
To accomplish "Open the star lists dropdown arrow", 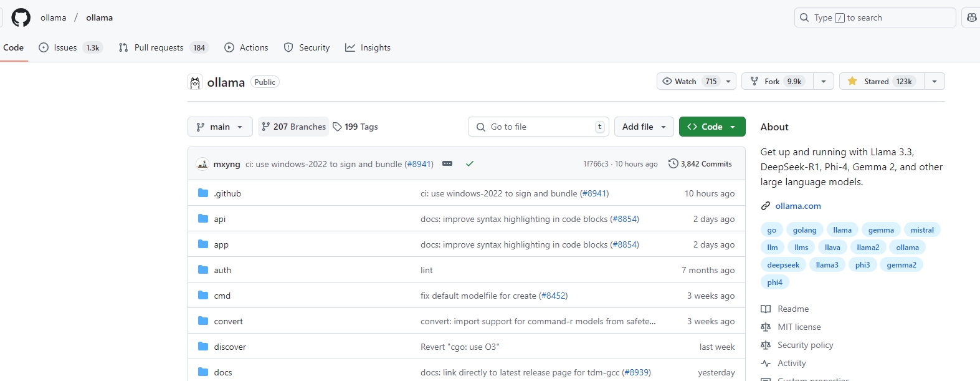I will point(934,81).
